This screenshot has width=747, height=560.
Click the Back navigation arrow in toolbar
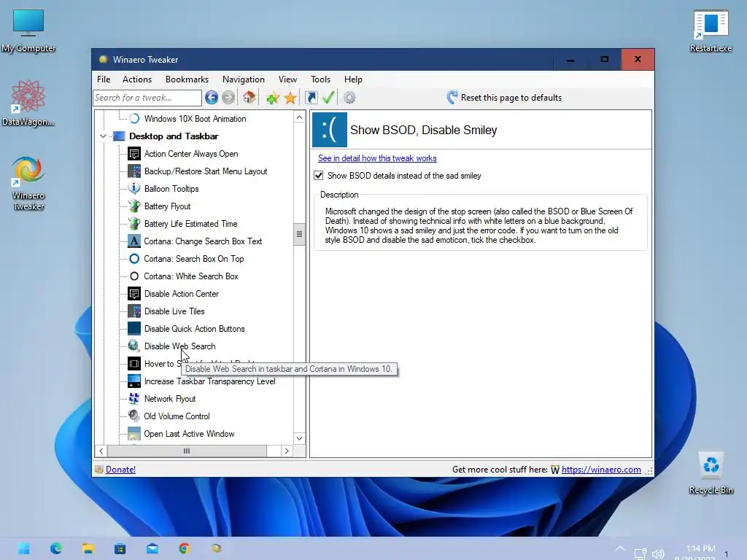coord(212,98)
